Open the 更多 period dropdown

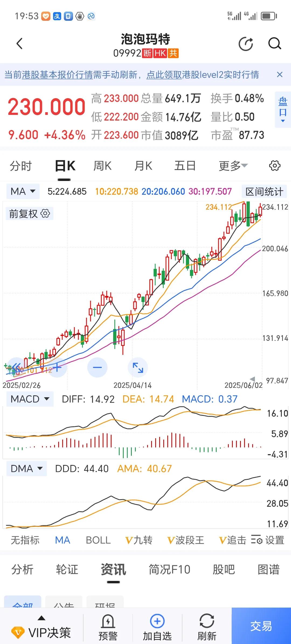(233, 166)
